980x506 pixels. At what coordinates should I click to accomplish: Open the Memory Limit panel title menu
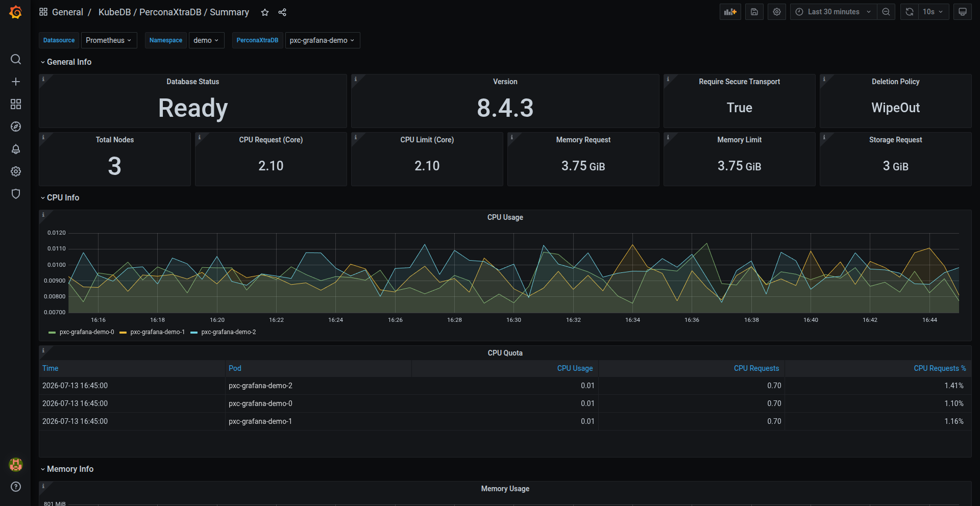pyautogui.click(x=740, y=140)
